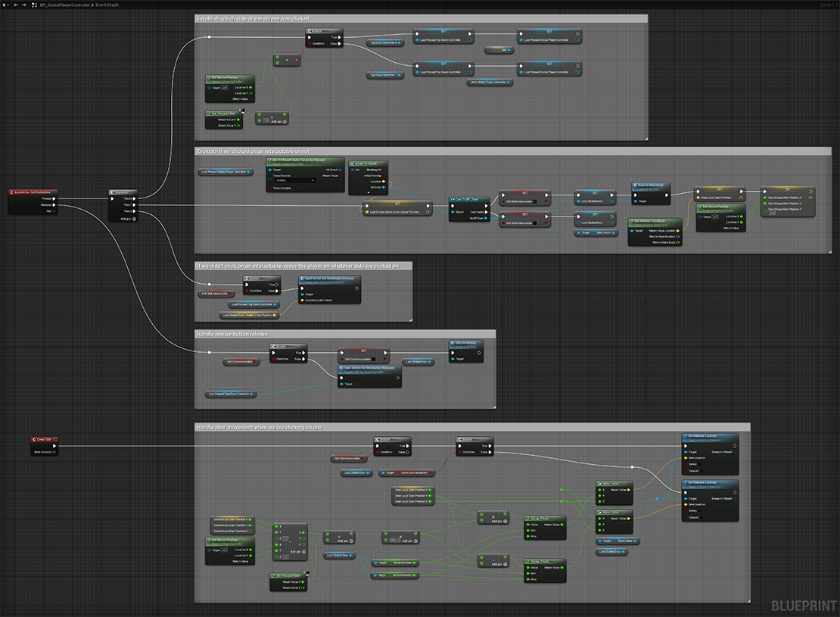
Task: Uncheck Did Click Interactable on upper SET node
Action: pos(534,201)
